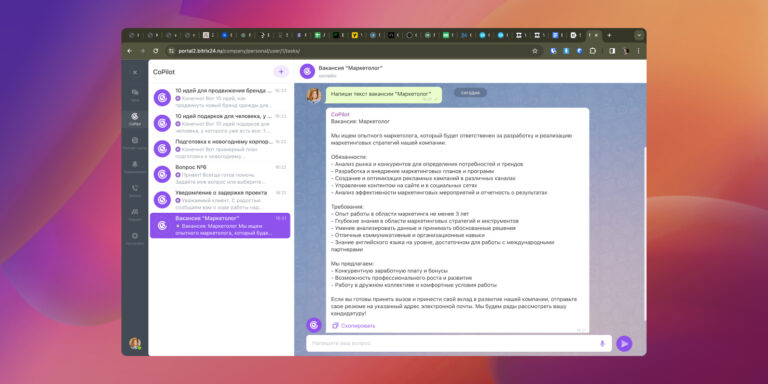Click the user avatar at the sidebar bottom
The width and height of the screenshot is (768, 384).
135,343
